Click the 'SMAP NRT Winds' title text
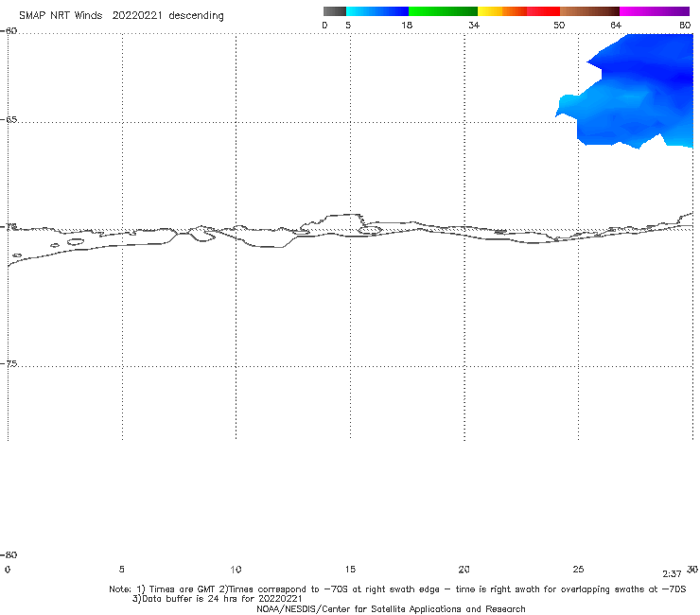Image resolution: width=700 pixels, height=615 pixels. pos(61,15)
